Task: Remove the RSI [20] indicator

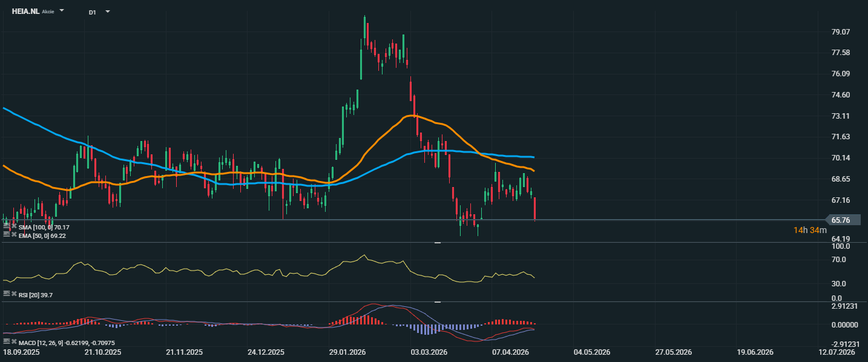Action: click(14, 293)
